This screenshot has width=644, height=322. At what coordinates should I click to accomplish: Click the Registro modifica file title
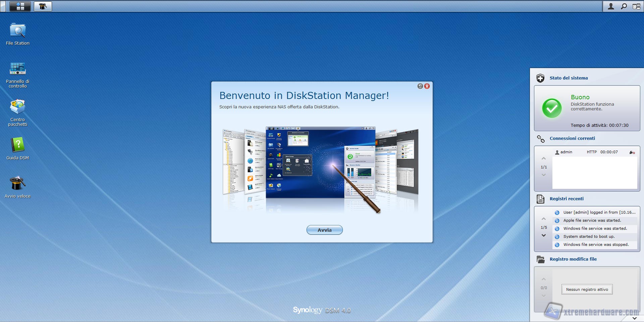coord(573,259)
